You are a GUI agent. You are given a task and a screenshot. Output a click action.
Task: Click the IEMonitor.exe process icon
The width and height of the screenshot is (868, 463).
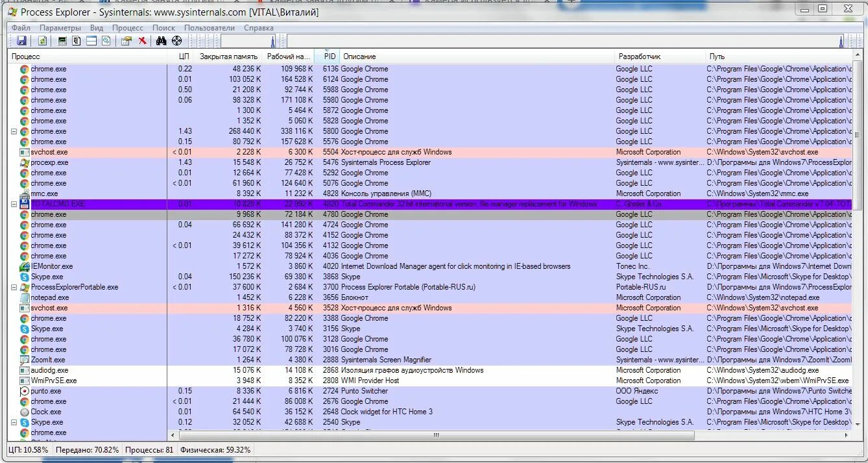tap(25, 266)
